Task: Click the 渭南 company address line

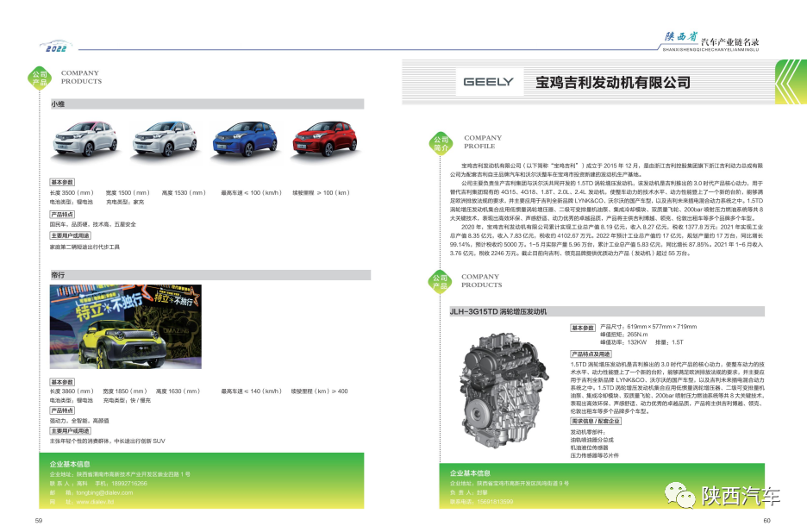Action: [x=120, y=474]
